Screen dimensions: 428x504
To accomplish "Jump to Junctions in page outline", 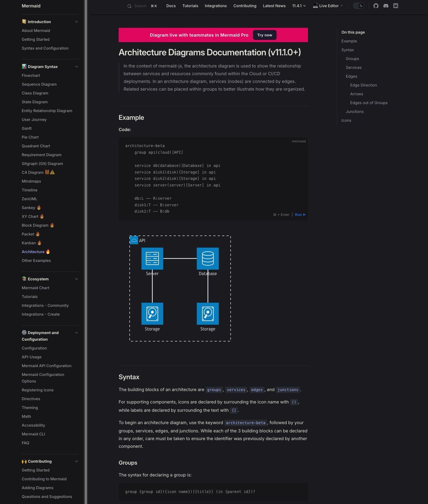I will pyautogui.click(x=355, y=112).
